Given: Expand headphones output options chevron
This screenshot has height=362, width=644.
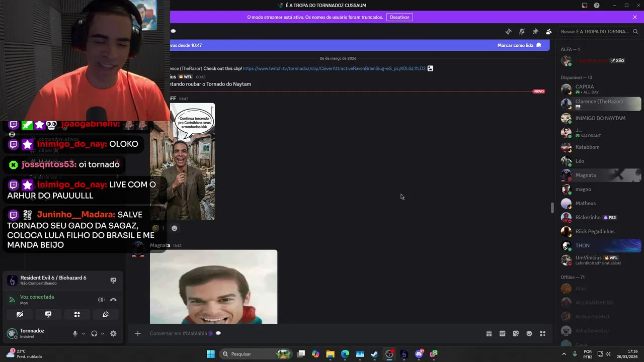Looking at the screenshot, I should [103, 333].
